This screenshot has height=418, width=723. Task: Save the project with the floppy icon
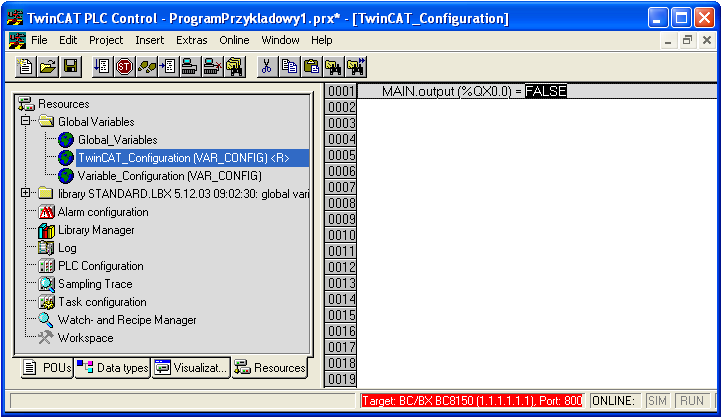coord(71,67)
